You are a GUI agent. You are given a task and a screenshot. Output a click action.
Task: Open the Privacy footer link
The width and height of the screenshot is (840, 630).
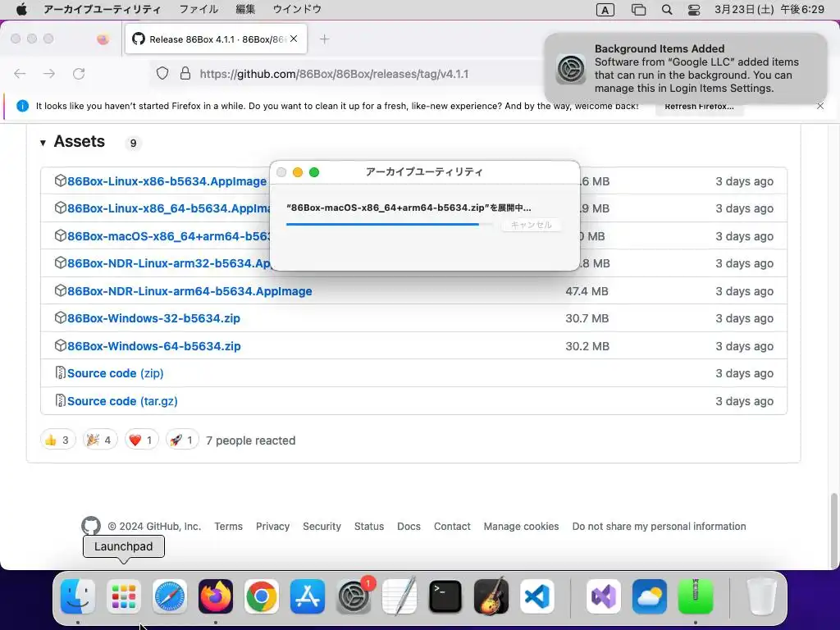point(272,526)
